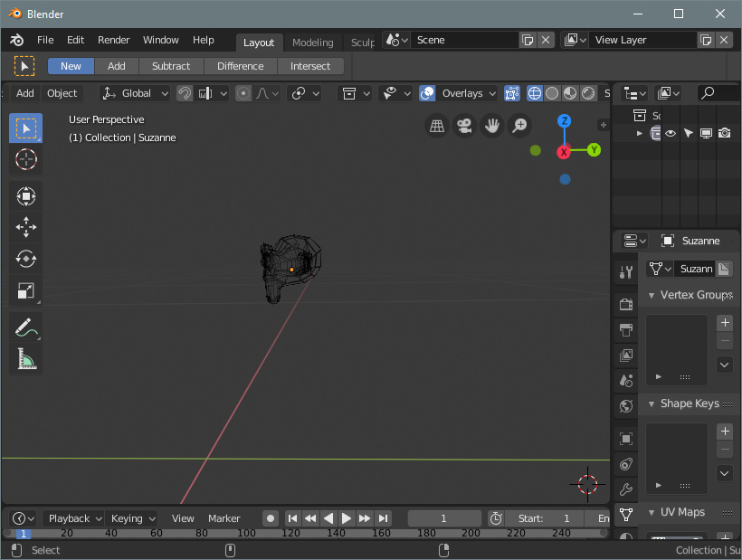Toggle orthographic grid view button
Viewport: 742px width, 560px height.
(x=437, y=126)
